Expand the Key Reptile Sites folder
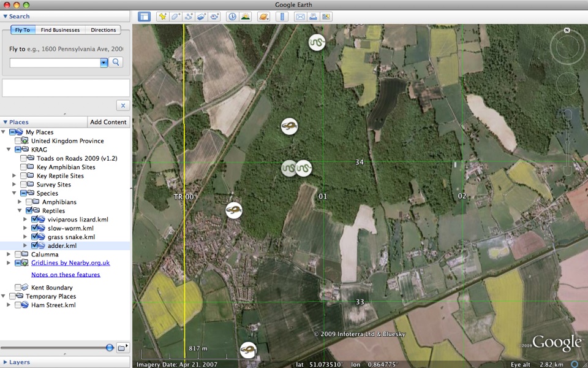Image resolution: width=588 pixels, height=368 pixels. [x=14, y=176]
